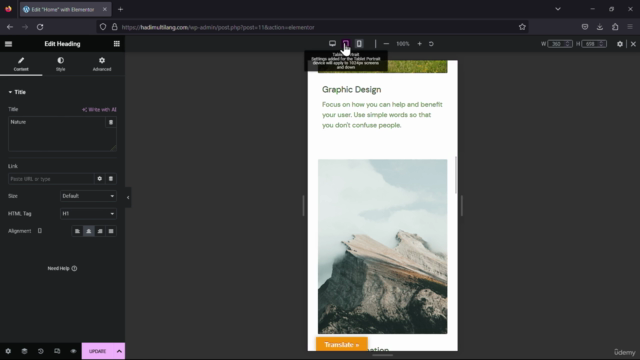
Task: Switch to tablet portrait view
Action: click(346, 44)
